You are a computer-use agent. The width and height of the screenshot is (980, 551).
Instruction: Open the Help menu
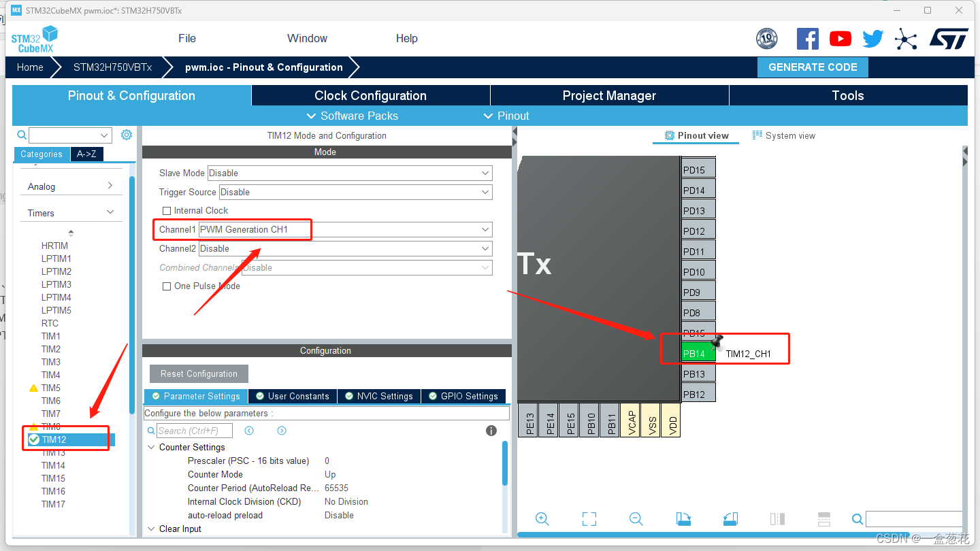pos(407,38)
